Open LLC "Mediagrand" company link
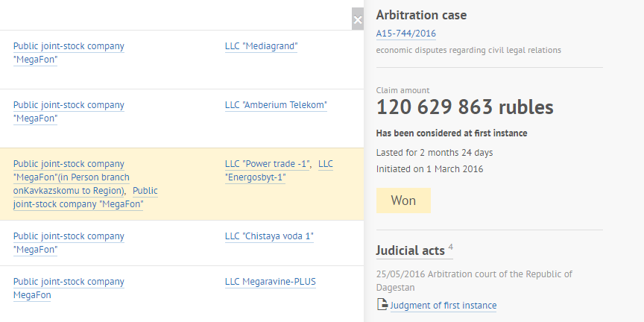 (261, 46)
